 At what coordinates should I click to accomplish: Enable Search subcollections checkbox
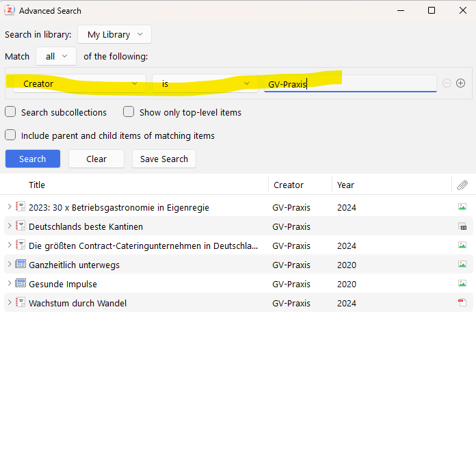tap(10, 111)
